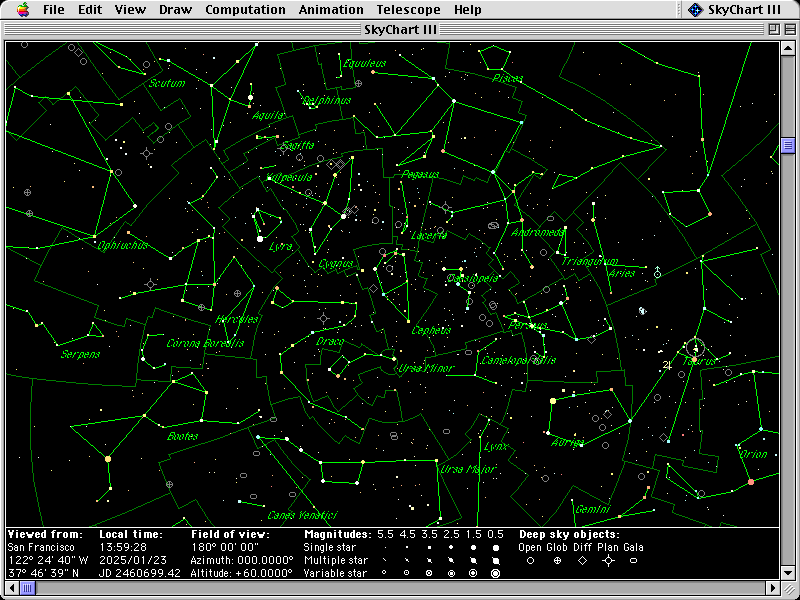Select the circled object above Taurus label
Viewport: 800px width, 600px height.
pyautogui.click(x=695, y=348)
